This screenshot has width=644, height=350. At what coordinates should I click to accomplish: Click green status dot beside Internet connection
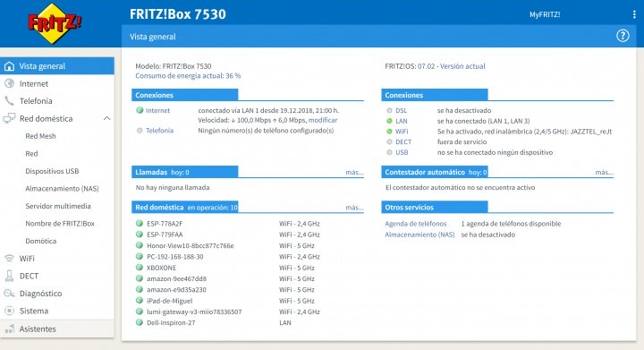pyautogui.click(x=140, y=110)
